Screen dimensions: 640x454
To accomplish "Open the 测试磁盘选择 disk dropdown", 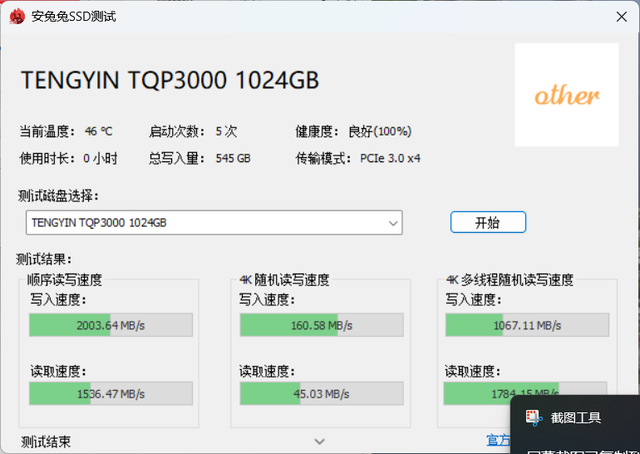I will [214, 223].
